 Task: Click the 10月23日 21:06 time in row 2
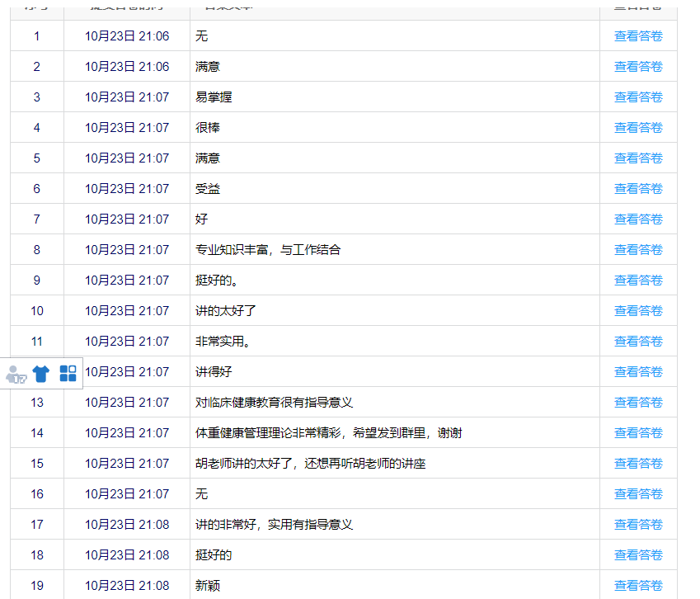point(127,67)
